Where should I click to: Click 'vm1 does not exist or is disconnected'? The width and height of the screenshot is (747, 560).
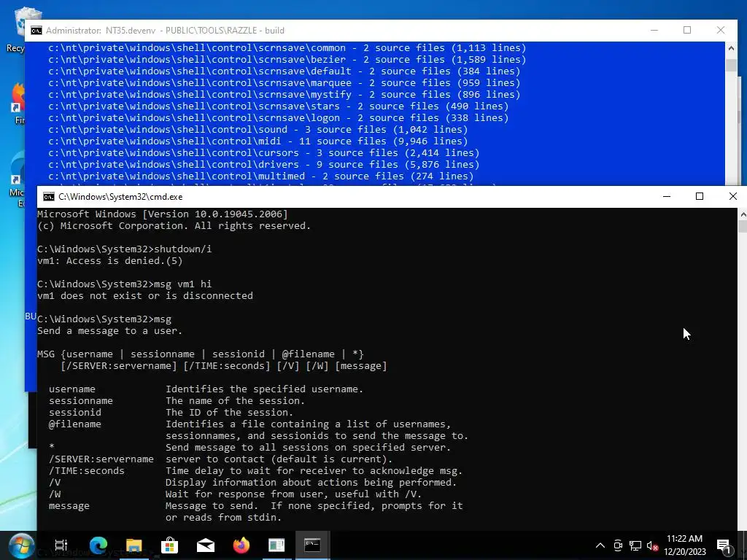(x=145, y=296)
